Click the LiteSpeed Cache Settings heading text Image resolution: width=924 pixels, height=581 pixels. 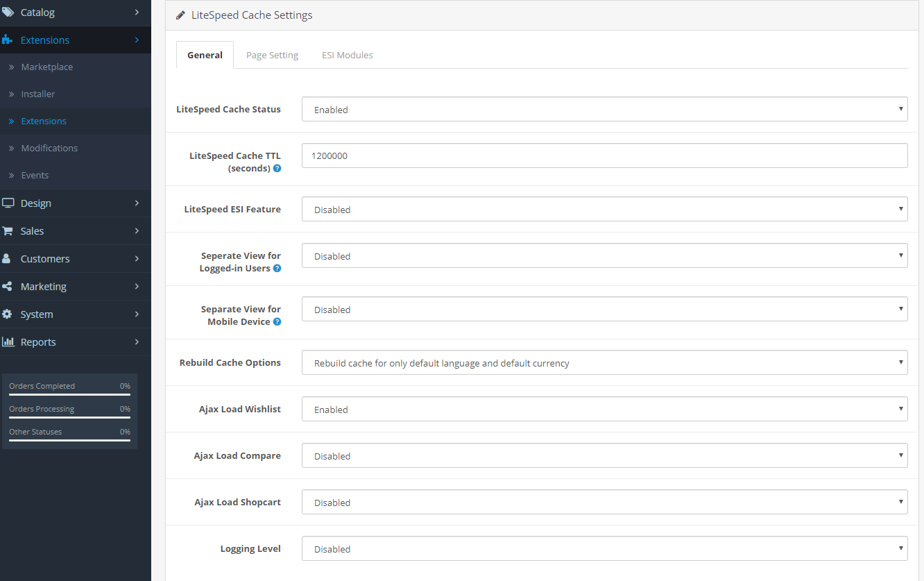[252, 15]
